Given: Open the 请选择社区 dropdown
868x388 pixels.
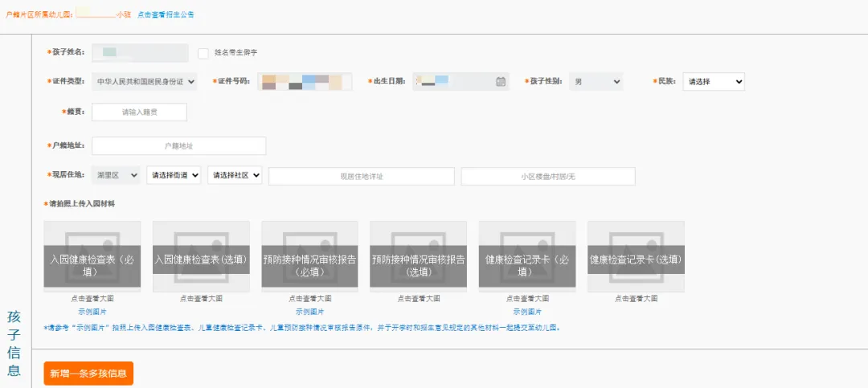Looking at the screenshot, I should coord(235,175).
